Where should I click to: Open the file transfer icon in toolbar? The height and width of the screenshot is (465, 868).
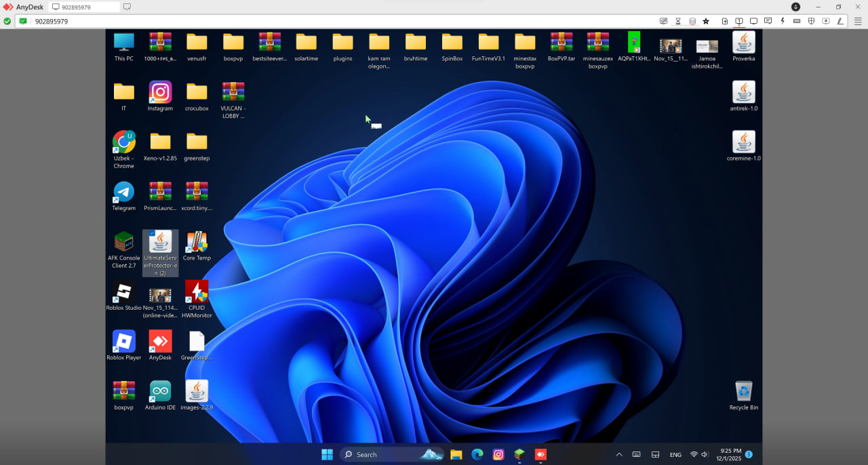[x=725, y=21]
